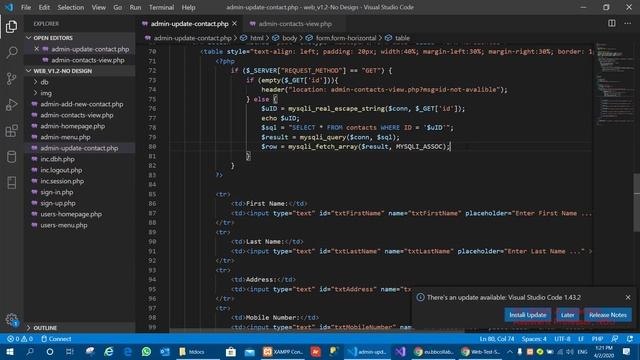
Task: Click the Split Editor icon
Action: pos(611,23)
